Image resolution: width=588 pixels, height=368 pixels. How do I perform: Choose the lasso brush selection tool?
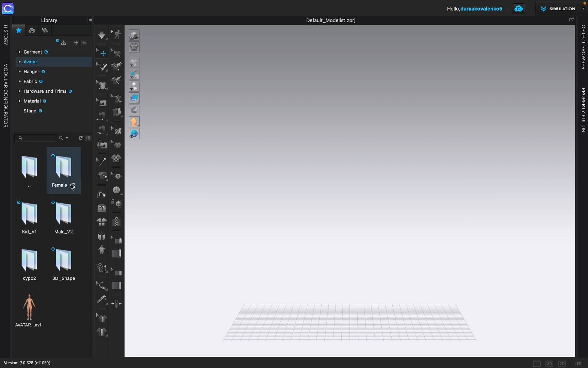pos(102,67)
